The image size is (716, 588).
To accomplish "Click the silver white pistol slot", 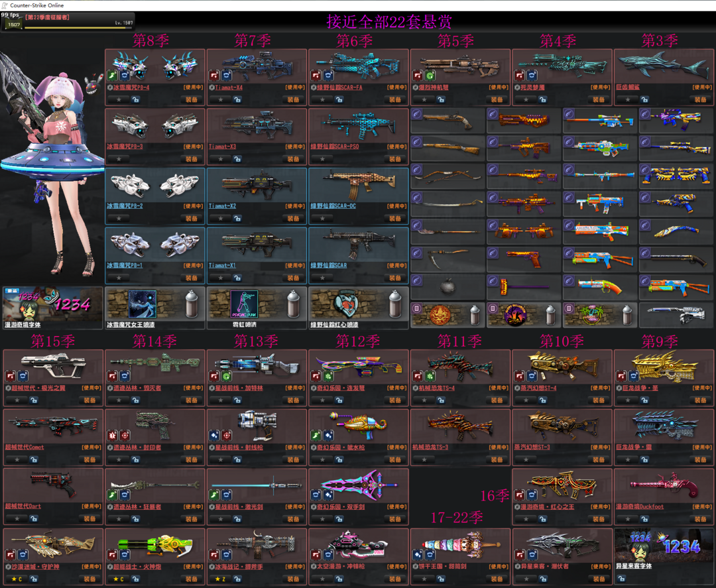I will [676, 316].
